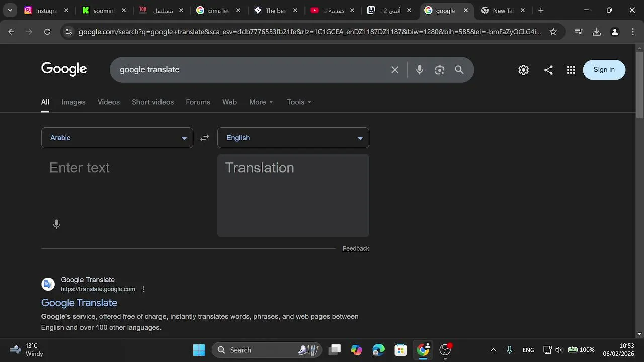Open Chrome three-dot menu
This screenshot has height=362, width=644.
click(632, 32)
